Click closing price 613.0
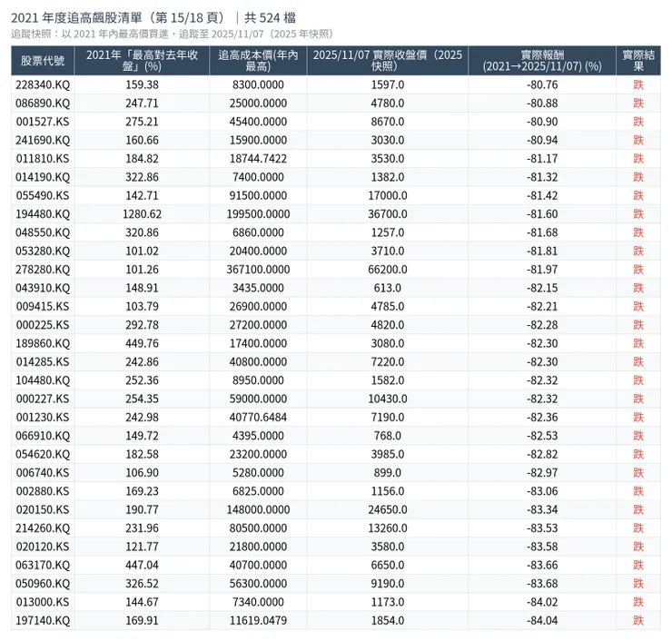This screenshot has height=641, width=672. [388, 288]
